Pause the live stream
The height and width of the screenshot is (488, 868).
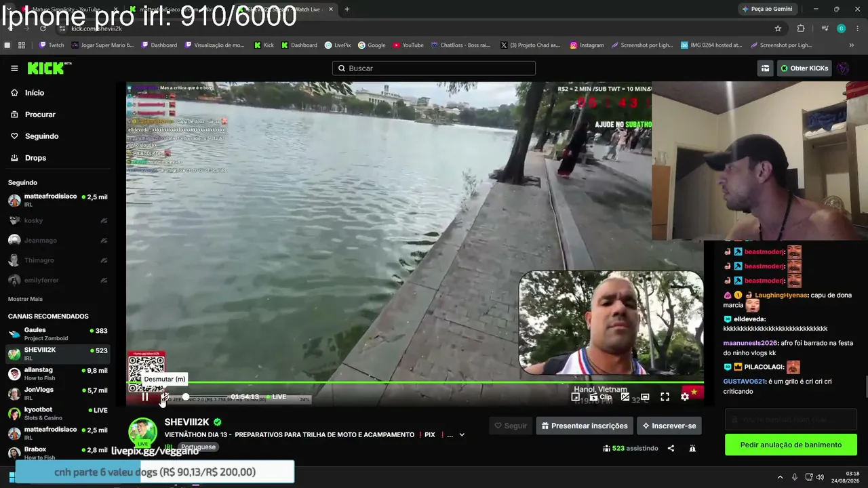pos(144,397)
